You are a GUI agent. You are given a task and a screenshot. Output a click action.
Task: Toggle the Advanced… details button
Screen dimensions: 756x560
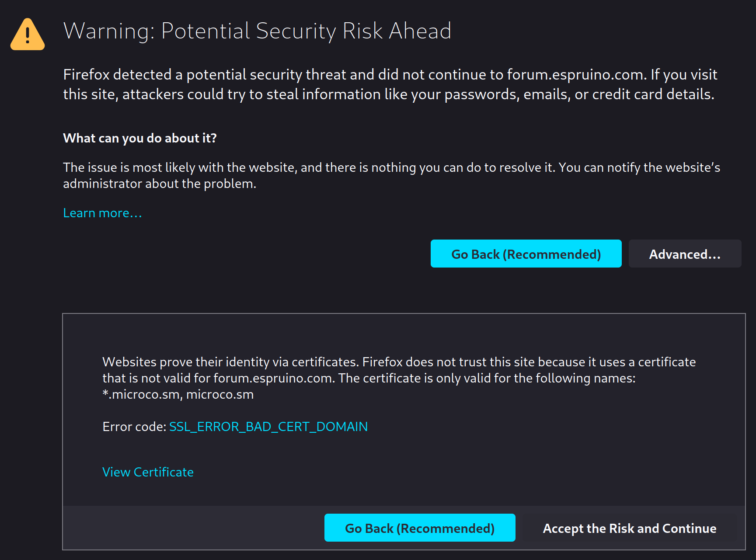pos(685,254)
